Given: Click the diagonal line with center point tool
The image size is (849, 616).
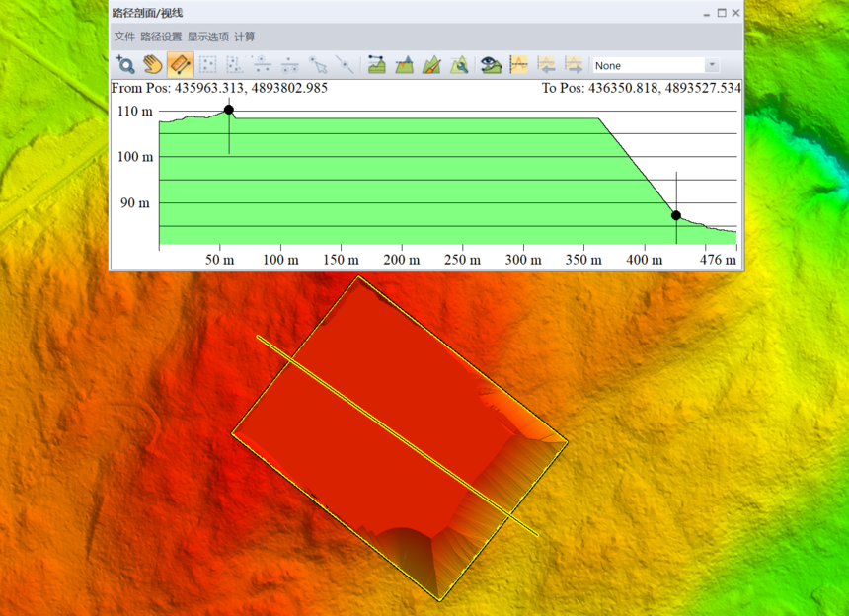Looking at the screenshot, I should point(345,65).
